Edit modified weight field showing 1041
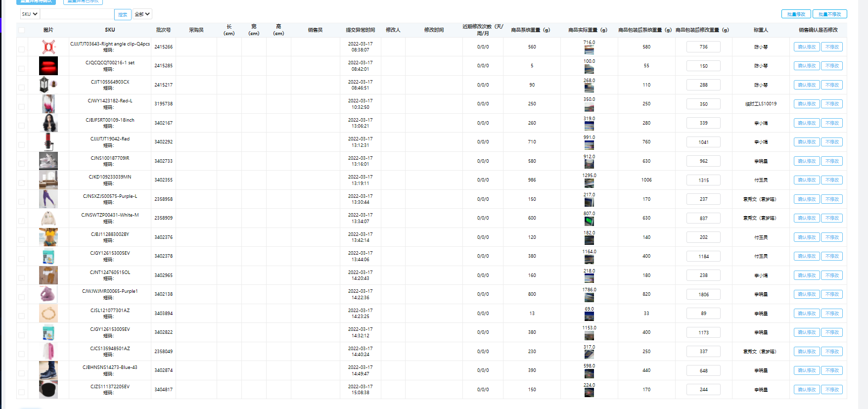The width and height of the screenshot is (868, 409). point(703,142)
